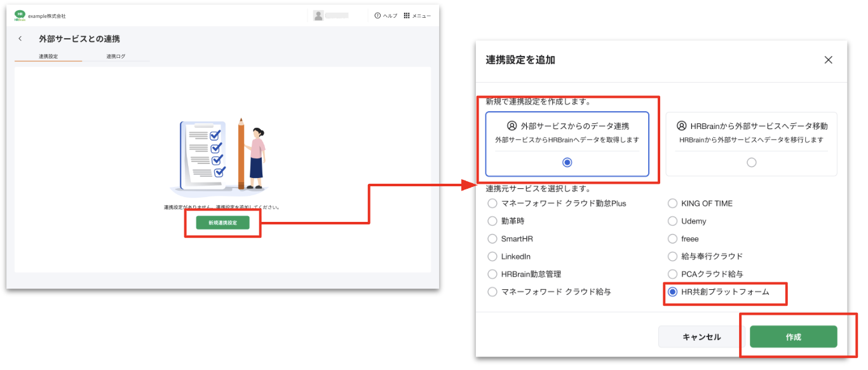The image size is (868, 370).
Task: Choose the LinkedIn radio option
Action: pos(492,256)
